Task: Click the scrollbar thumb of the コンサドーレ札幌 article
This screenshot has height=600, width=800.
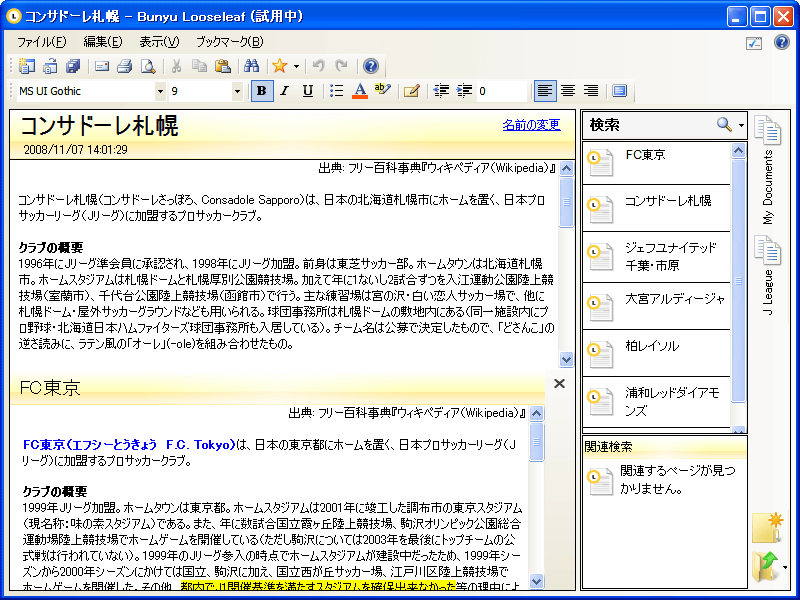Action: [x=566, y=202]
